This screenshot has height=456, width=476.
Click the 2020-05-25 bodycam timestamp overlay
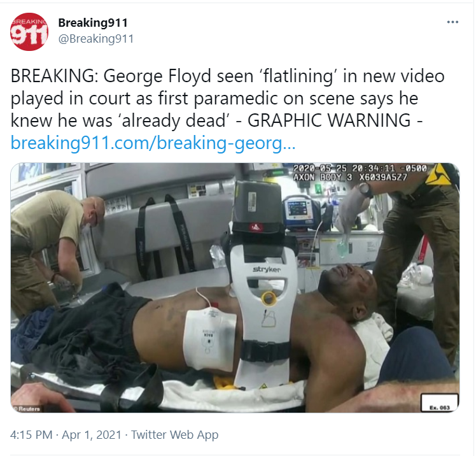click(x=360, y=168)
